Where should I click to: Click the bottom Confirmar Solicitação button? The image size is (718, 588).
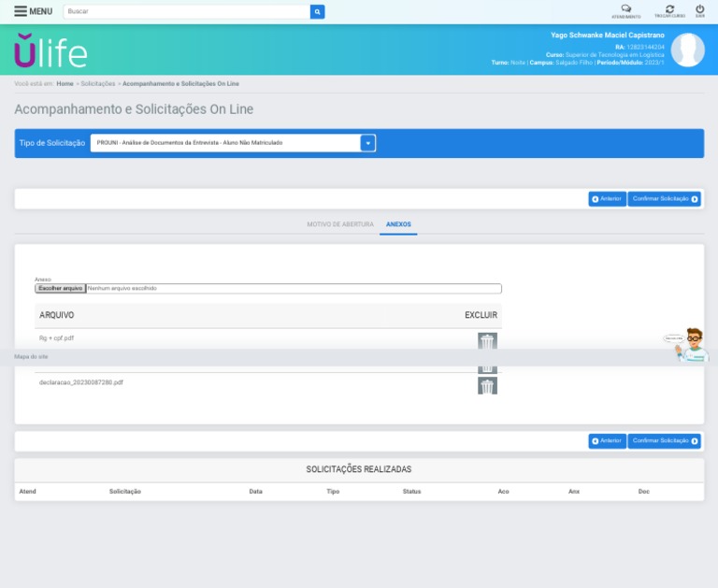click(x=664, y=440)
